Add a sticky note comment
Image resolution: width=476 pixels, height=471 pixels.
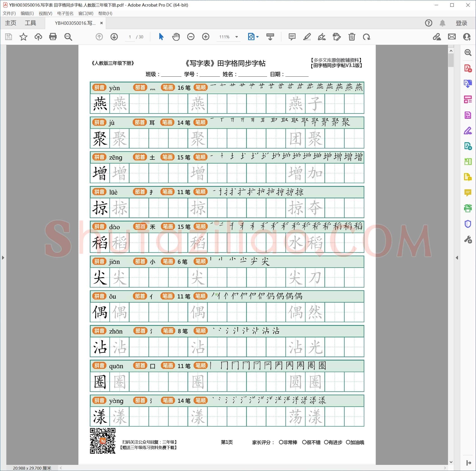tap(292, 37)
